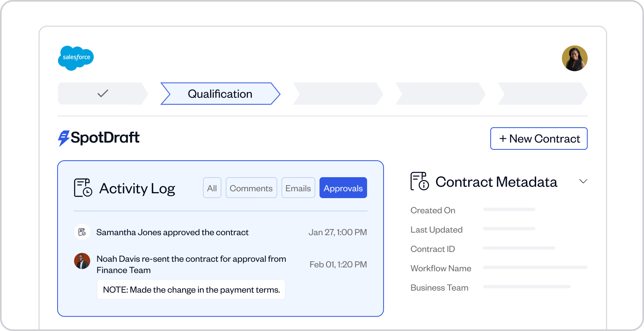Screen dimensions: 644x331
Task: Collapse the Contract Metadata section
Action: point(583,181)
